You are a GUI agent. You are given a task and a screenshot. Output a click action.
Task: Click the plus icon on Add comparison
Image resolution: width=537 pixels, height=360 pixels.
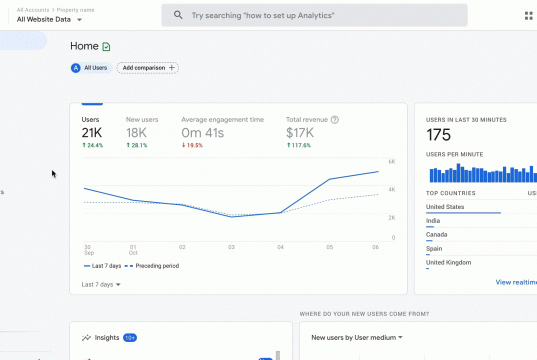172,68
